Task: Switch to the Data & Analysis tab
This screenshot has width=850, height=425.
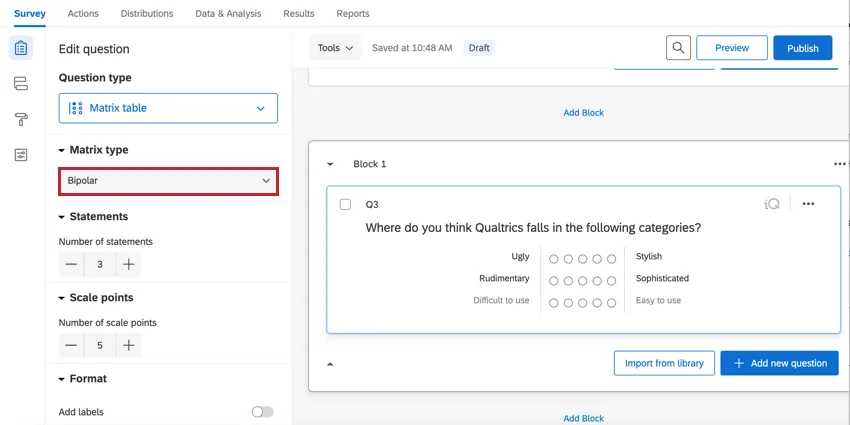Action: pyautogui.click(x=228, y=14)
